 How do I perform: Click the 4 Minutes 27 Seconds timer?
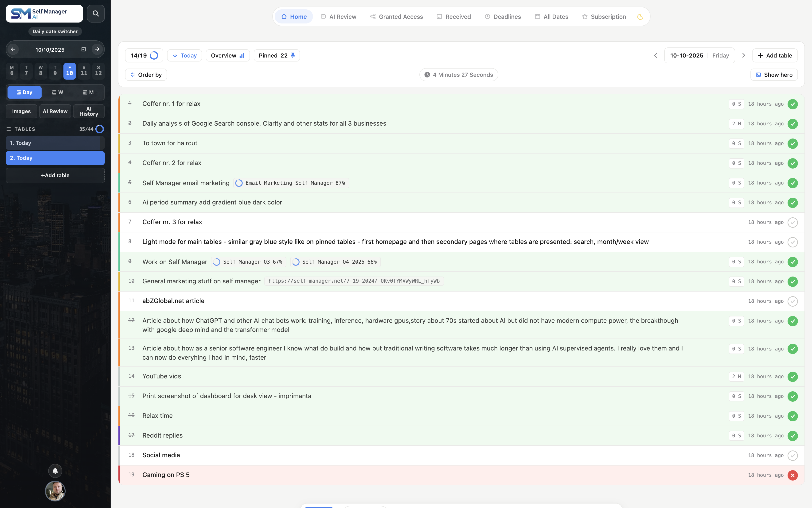[459, 75]
